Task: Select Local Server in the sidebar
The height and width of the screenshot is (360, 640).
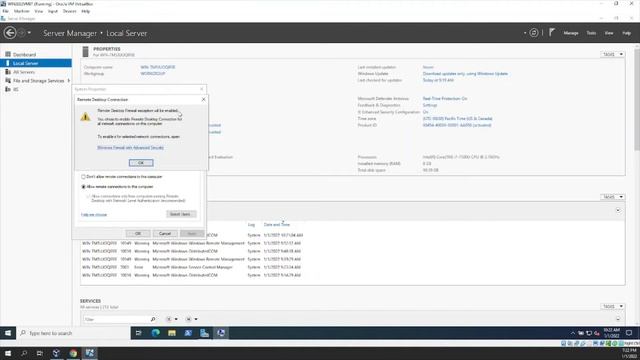Action: pyautogui.click(x=36, y=63)
